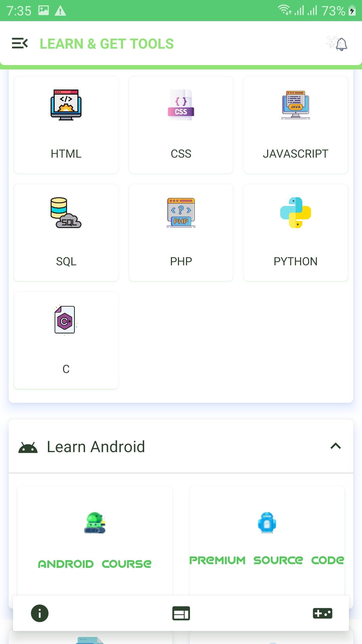Open the PHP browser icon

tap(181, 213)
